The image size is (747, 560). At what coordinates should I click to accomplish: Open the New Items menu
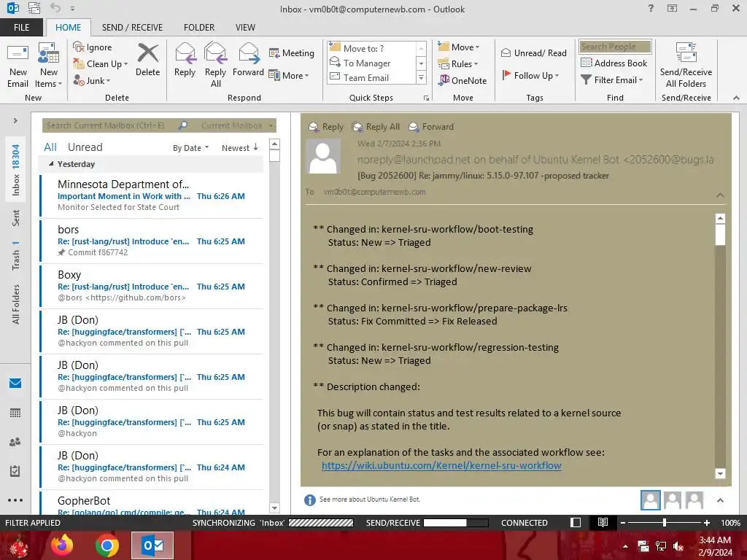click(49, 66)
